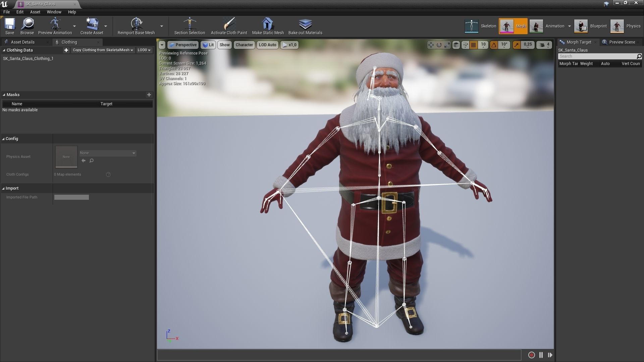Open the Help menu
The width and height of the screenshot is (644, 362).
coord(72,12)
